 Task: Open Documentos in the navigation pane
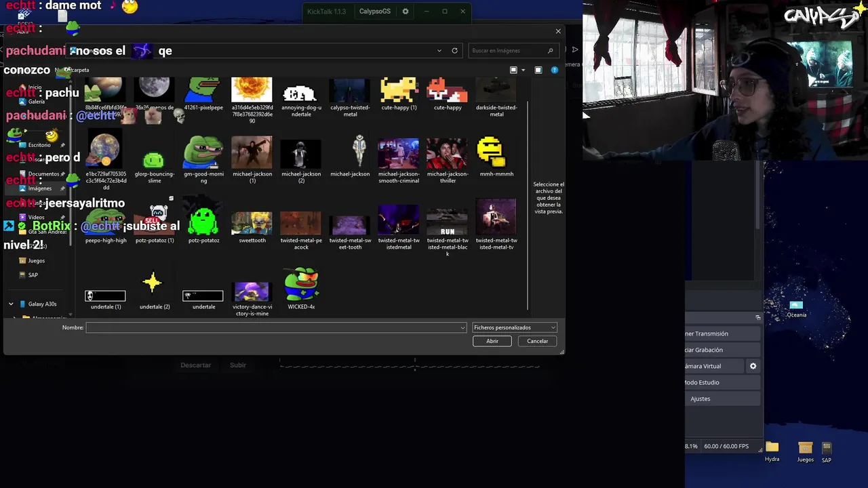pyautogui.click(x=43, y=174)
